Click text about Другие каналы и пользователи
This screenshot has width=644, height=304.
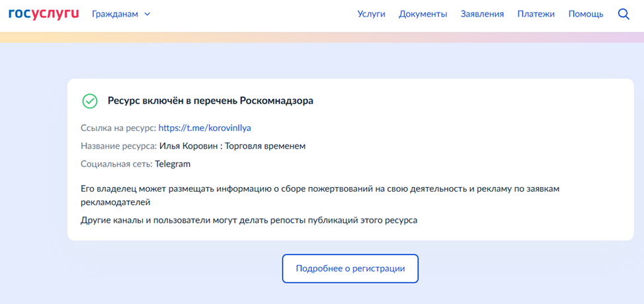click(x=249, y=220)
